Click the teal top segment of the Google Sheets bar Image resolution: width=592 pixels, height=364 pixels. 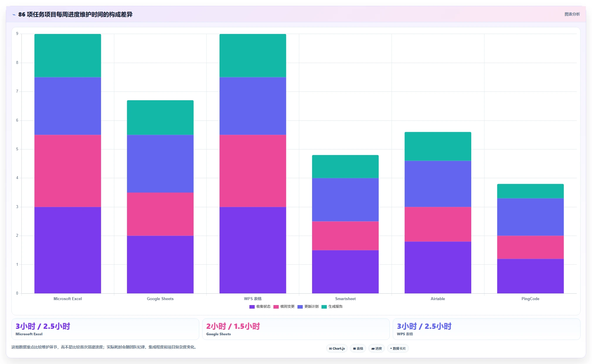coord(160,118)
